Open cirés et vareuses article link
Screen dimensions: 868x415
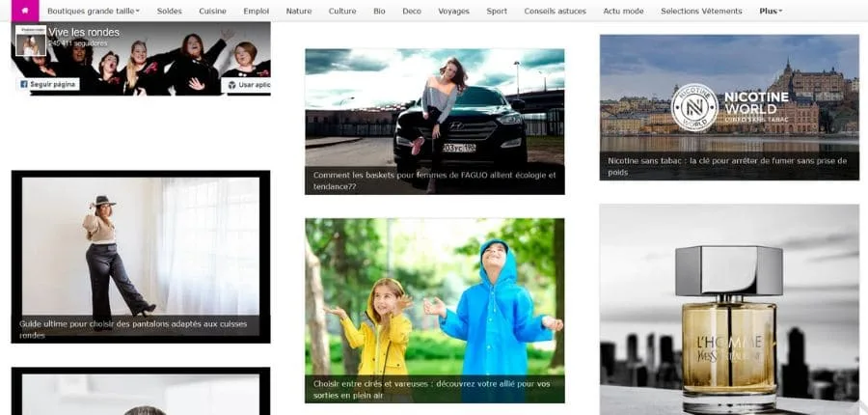point(434,388)
